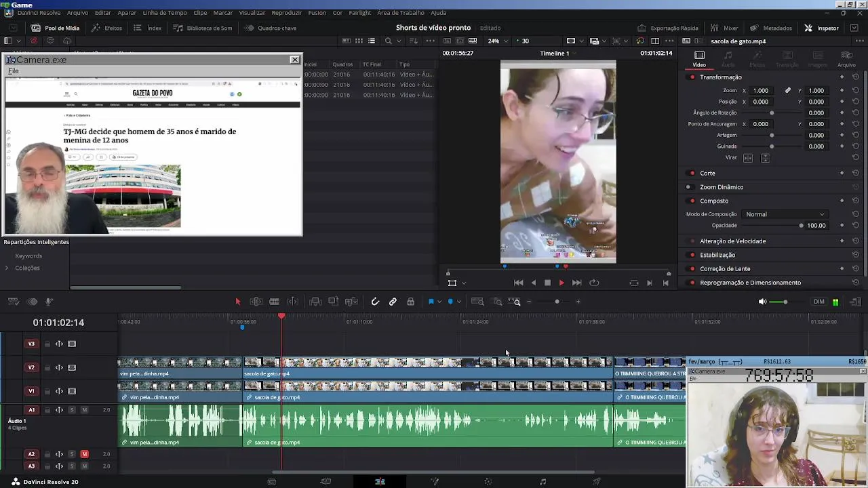Open the Linha de Tempo menu

165,13
